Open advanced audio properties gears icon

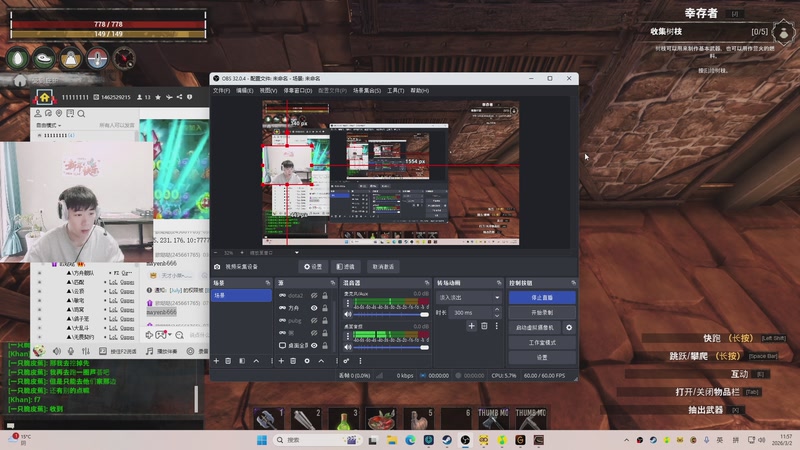346,361
